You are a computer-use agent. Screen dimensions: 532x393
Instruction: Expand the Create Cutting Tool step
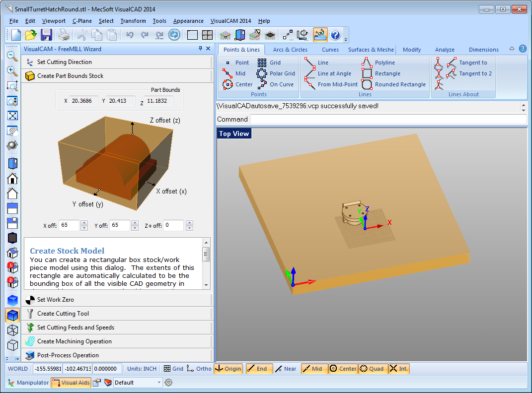point(117,314)
